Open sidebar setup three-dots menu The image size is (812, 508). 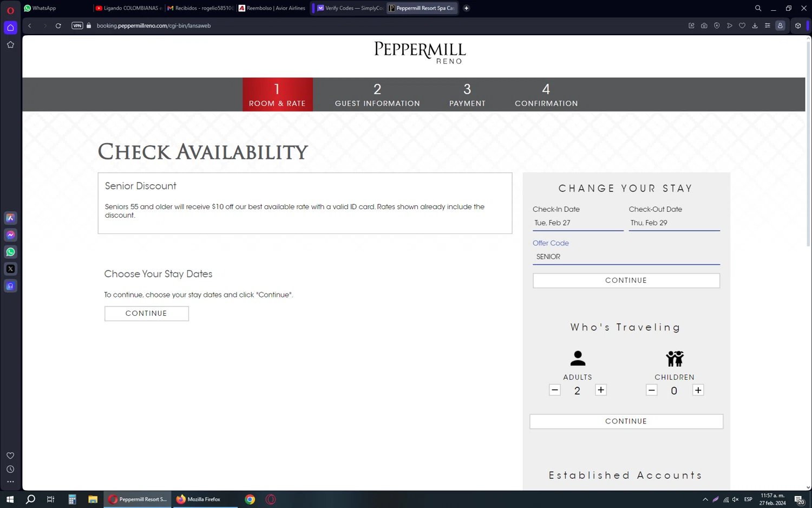[x=10, y=481]
